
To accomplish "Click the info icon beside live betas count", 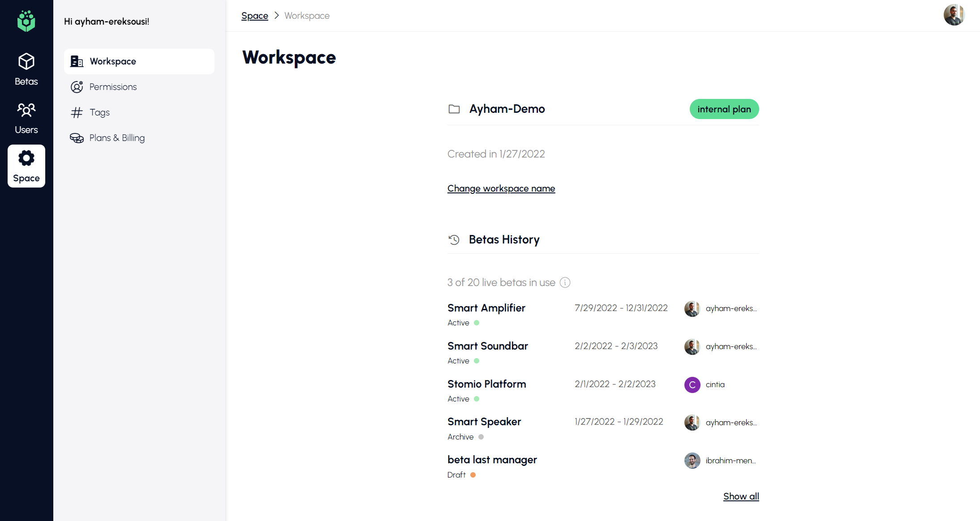I will pyautogui.click(x=565, y=282).
